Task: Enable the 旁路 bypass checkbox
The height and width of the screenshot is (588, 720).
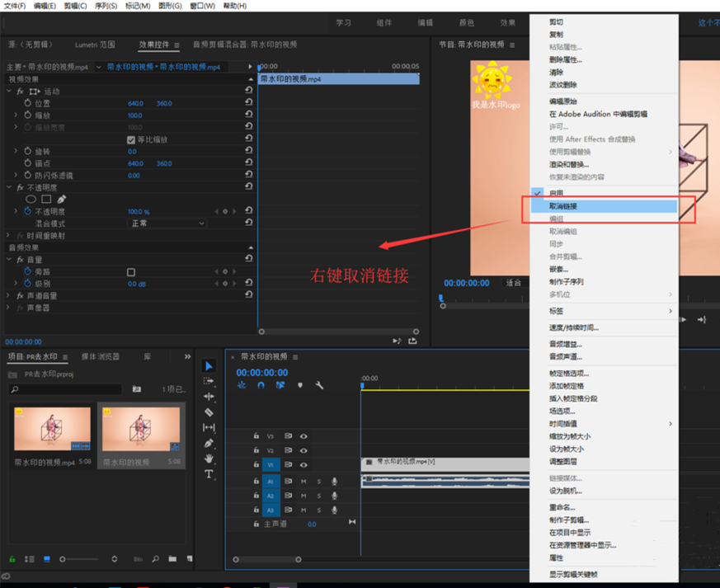Action: click(131, 272)
